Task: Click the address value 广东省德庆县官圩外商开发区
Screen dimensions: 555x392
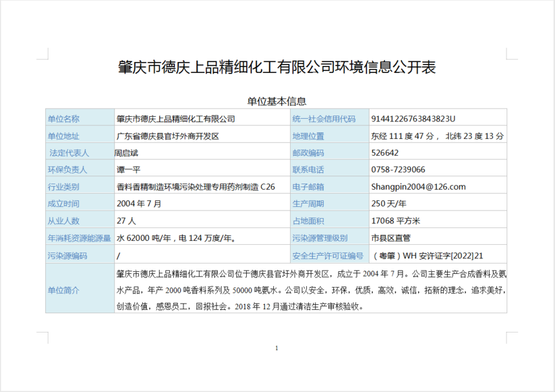Action: [167, 136]
